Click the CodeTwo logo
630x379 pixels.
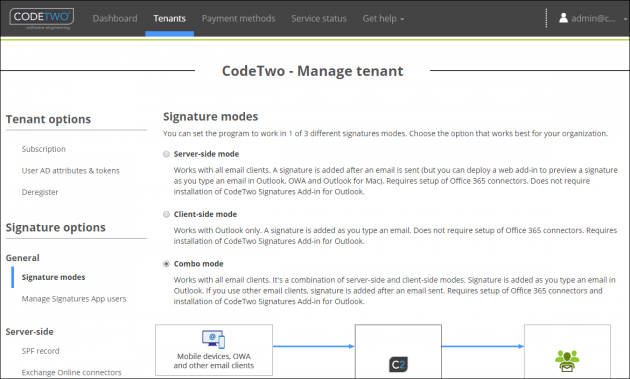[x=41, y=18]
